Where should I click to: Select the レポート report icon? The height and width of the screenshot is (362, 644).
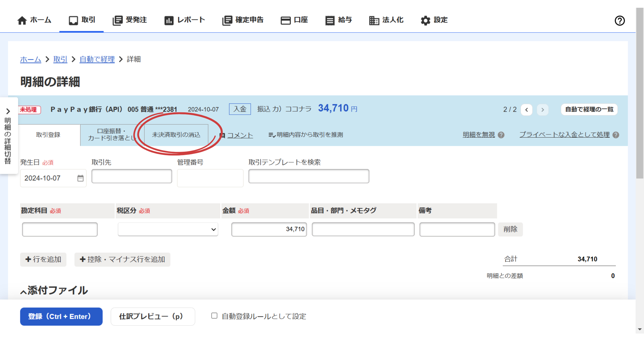169,20
